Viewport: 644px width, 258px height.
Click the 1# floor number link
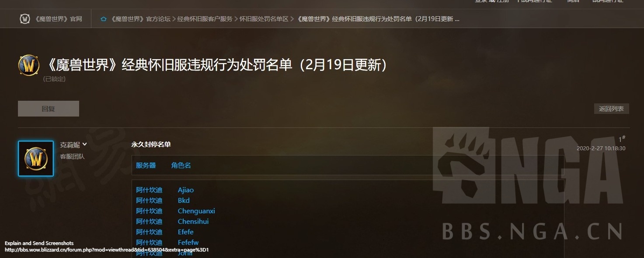(x=622, y=139)
